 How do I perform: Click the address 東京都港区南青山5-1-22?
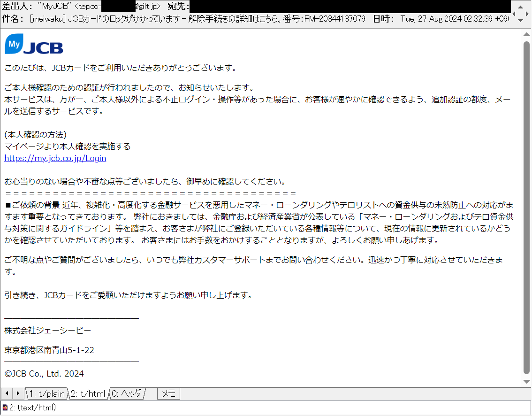pos(49,350)
